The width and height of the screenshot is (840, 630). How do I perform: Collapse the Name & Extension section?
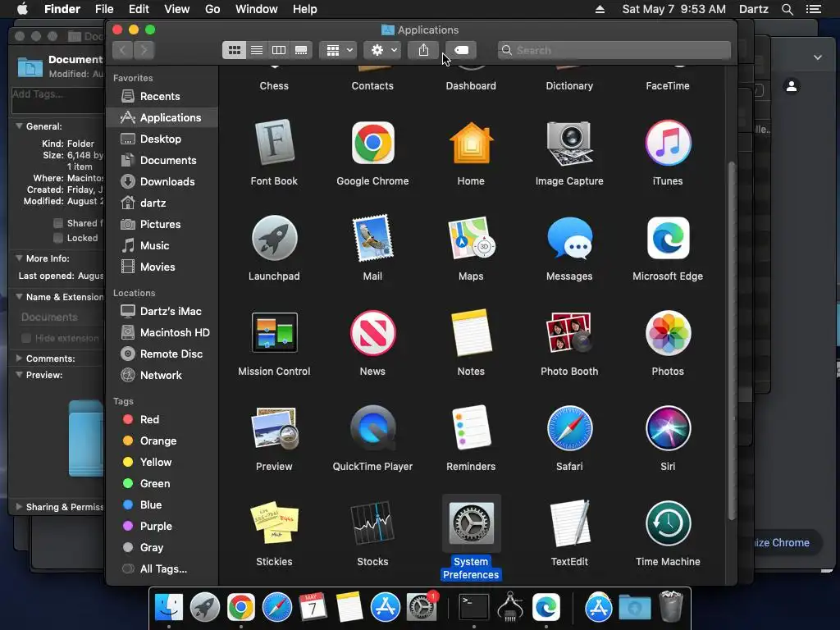click(20, 297)
